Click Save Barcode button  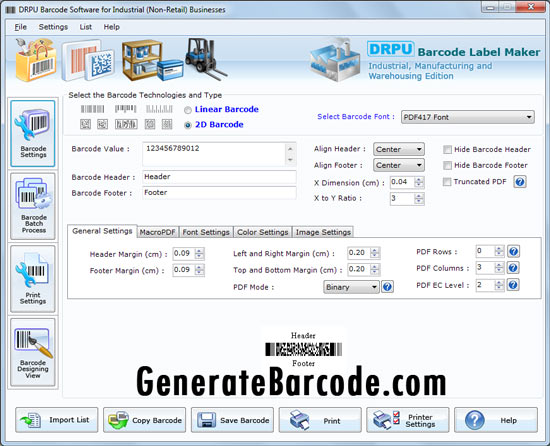click(x=232, y=420)
